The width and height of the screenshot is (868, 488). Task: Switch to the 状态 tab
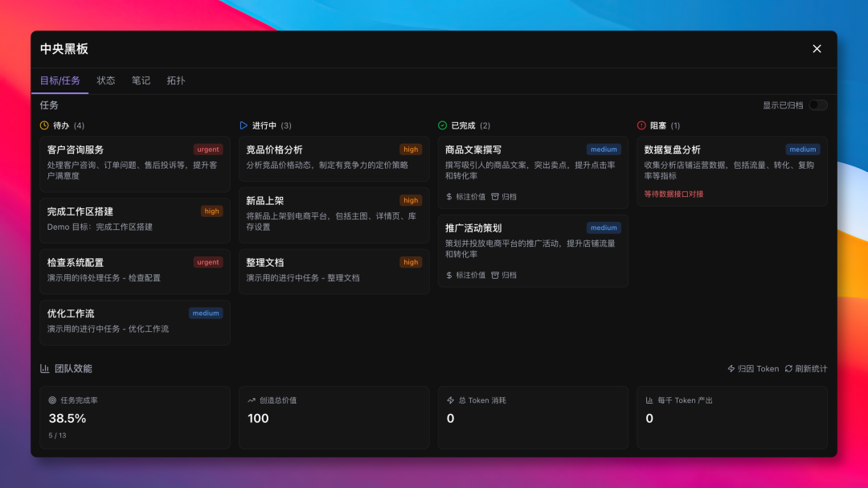[x=106, y=80]
